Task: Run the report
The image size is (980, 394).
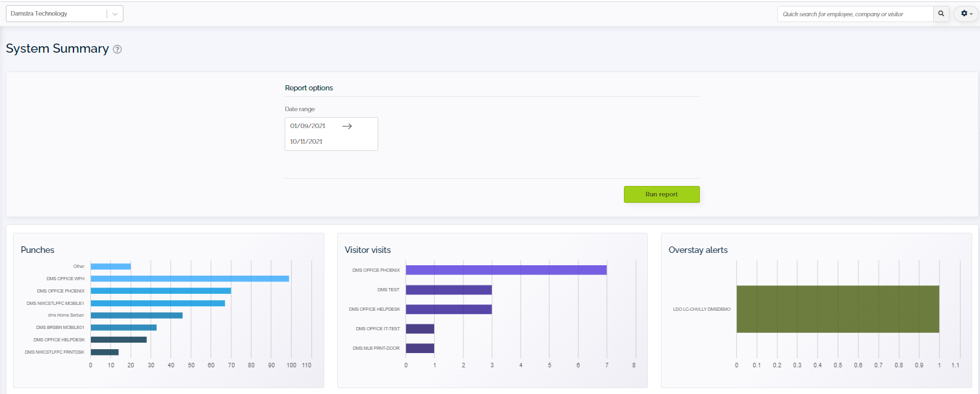Action: click(x=662, y=194)
